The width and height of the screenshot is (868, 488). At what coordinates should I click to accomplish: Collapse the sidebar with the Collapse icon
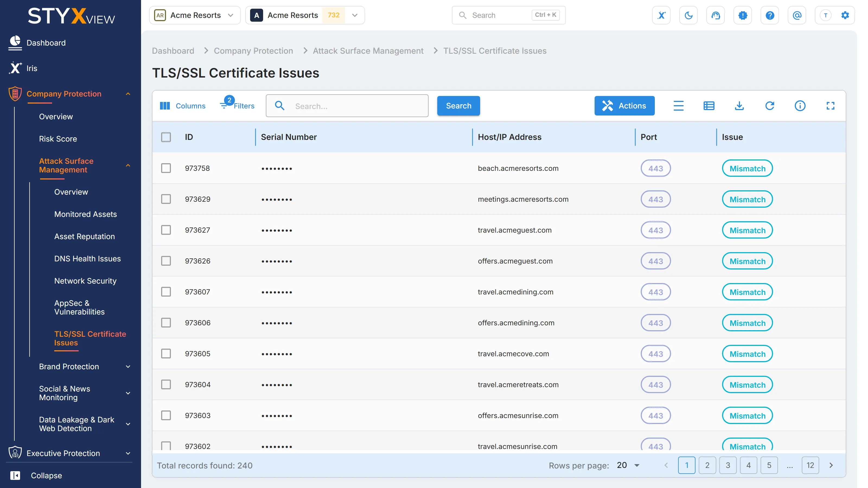pyautogui.click(x=15, y=475)
